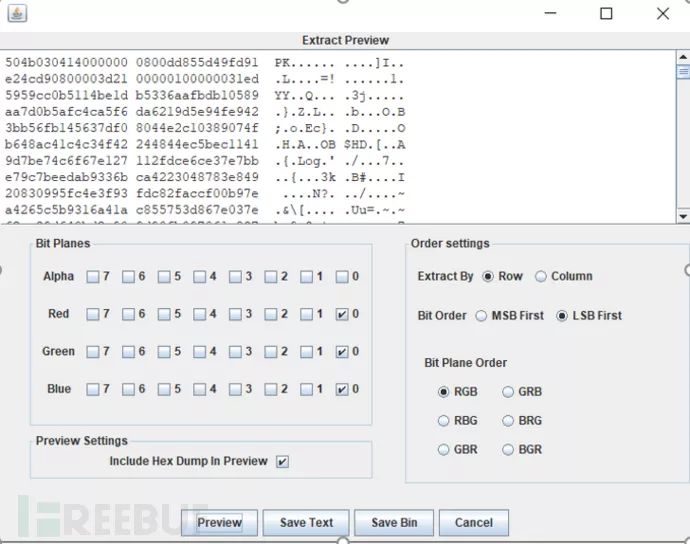690x544 pixels.
Task: Click the Save Text button
Action: point(306,522)
